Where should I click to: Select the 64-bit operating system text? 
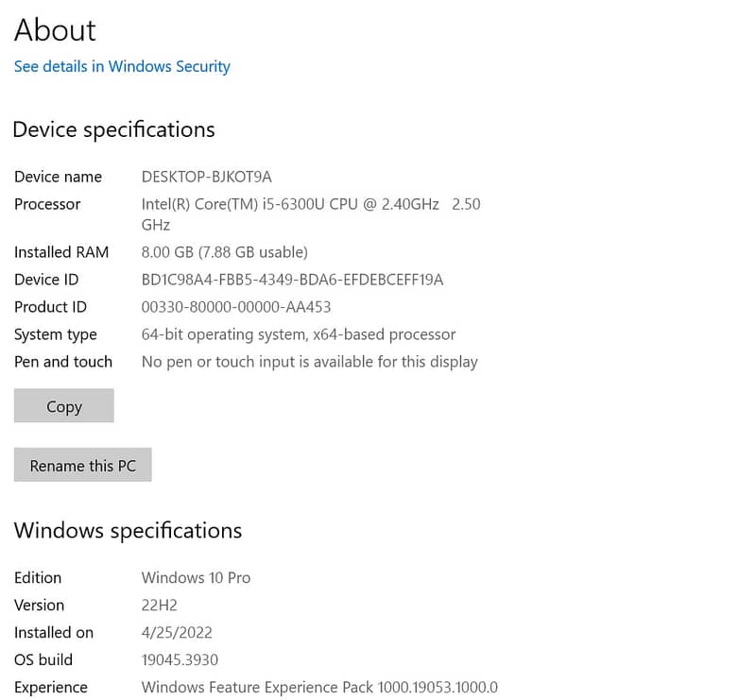coord(299,334)
